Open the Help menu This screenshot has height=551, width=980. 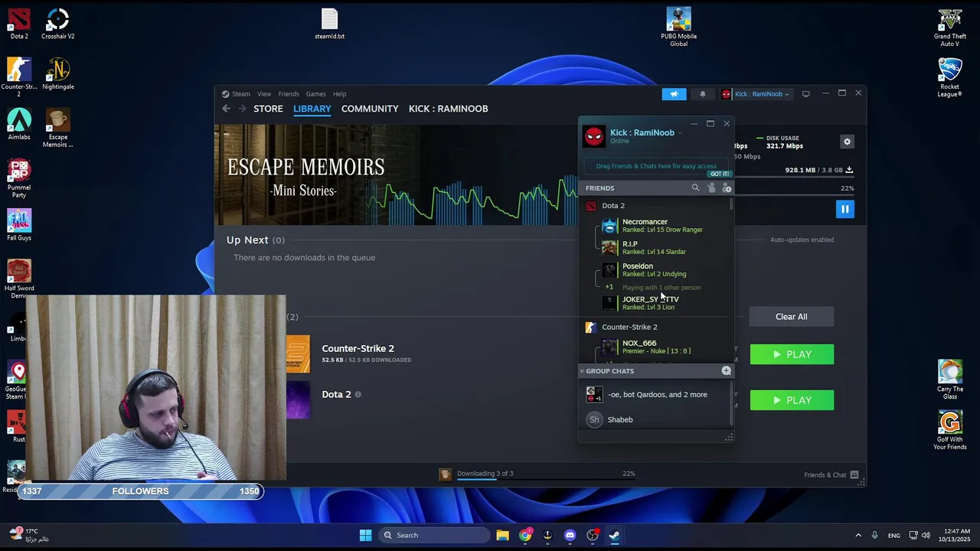pyautogui.click(x=339, y=94)
